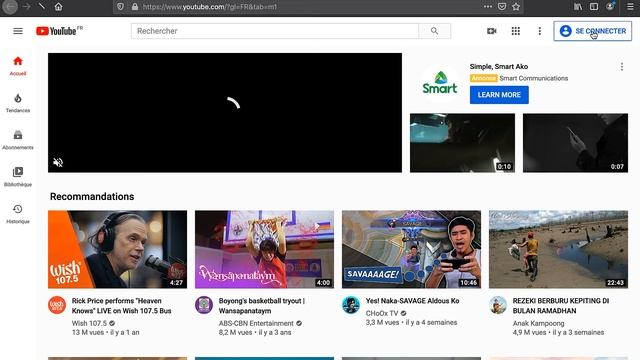640x360 pixels.
Task: Click the tracking protection shield icon
Action: coord(120,7)
